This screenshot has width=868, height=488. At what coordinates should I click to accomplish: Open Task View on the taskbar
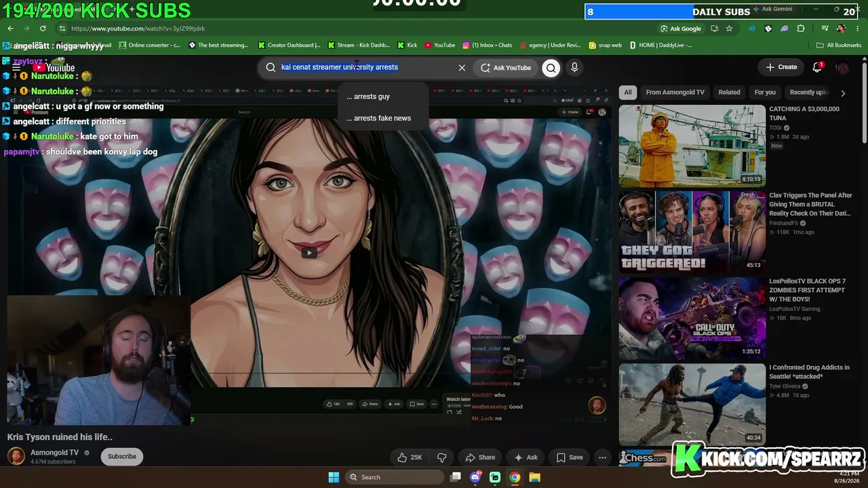[456, 477]
